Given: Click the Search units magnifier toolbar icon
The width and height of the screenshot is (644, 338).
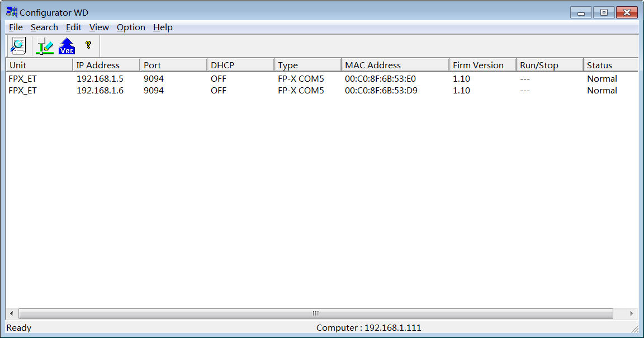Looking at the screenshot, I should pyautogui.click(x=18, y=45).
